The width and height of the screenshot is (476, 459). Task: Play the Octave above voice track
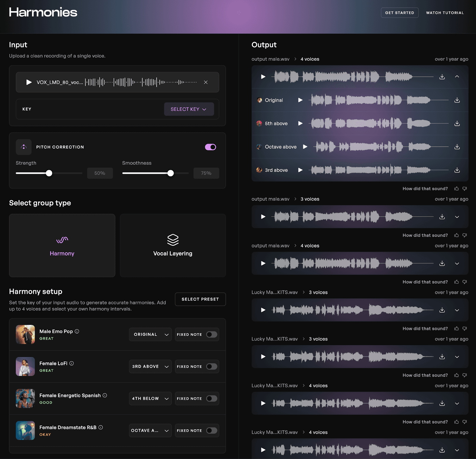[305, 147]
